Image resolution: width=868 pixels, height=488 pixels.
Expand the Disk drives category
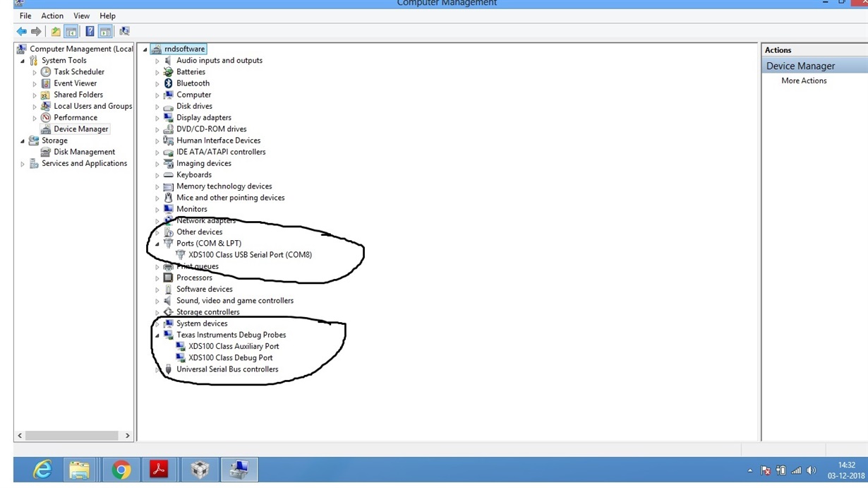[157, 107]
